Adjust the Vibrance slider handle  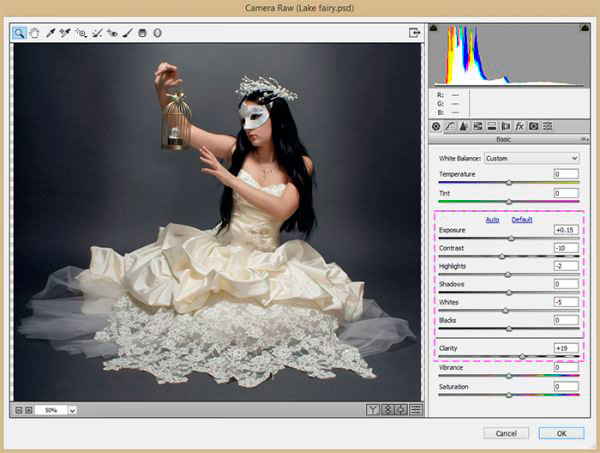tap(509, 376)
